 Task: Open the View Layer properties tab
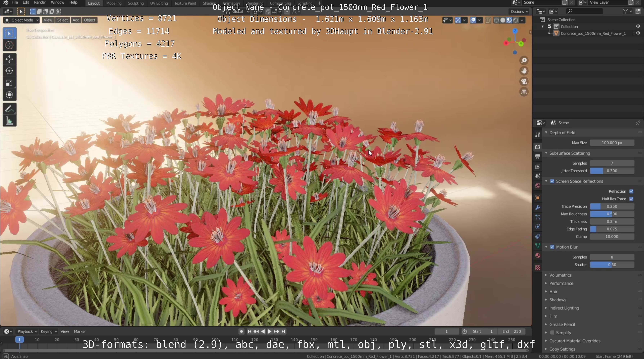pyautogui.click(x=538, y=166)
